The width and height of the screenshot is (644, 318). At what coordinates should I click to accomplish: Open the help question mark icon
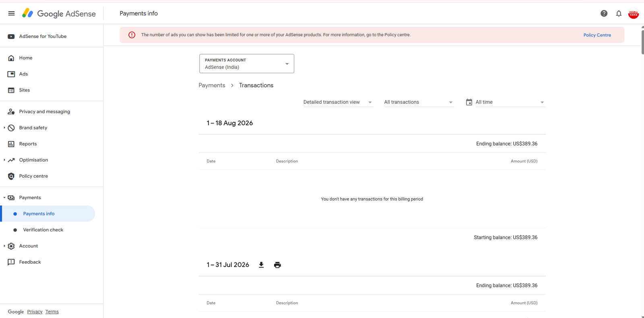[604, 13]
